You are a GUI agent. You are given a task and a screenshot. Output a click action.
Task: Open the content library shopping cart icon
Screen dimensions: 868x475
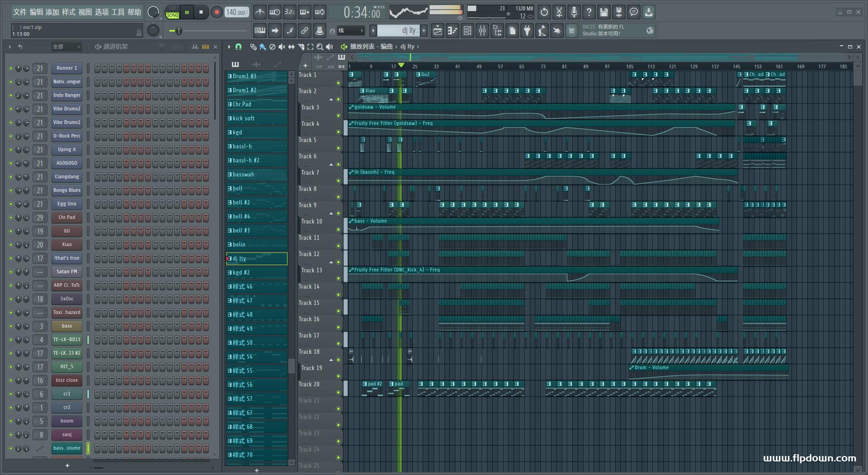point(571,31)
